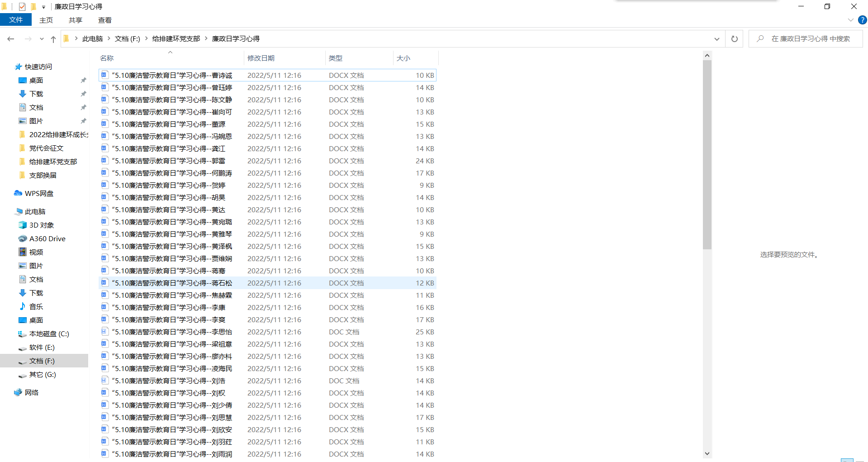Open the properties checkmark quick-access icon
Image resolution: width=868 pixels, height=462 pixels.
click(22, 6)
